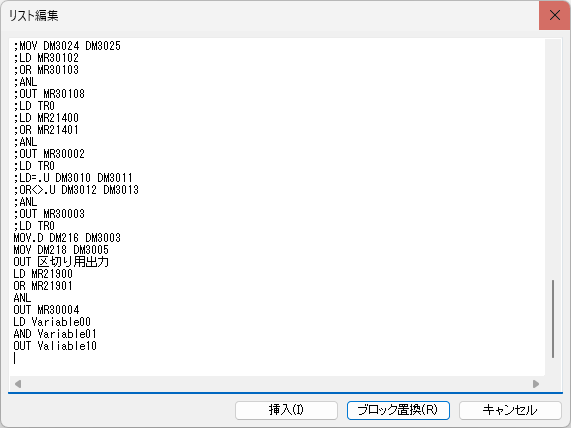
Task: Click the uncommented 'ANL' line
Action: click(x=22, y=298)
